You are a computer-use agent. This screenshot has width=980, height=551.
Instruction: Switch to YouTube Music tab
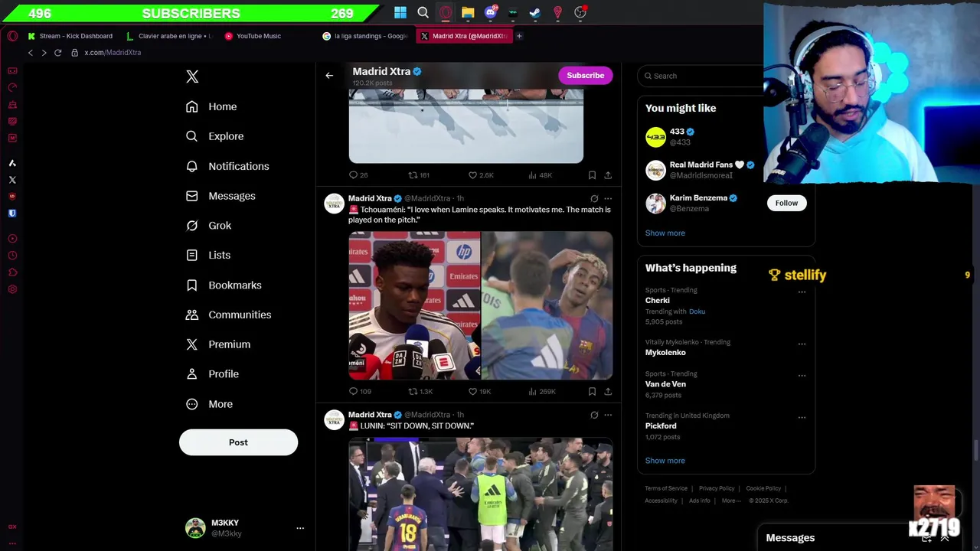pos(253,36)
